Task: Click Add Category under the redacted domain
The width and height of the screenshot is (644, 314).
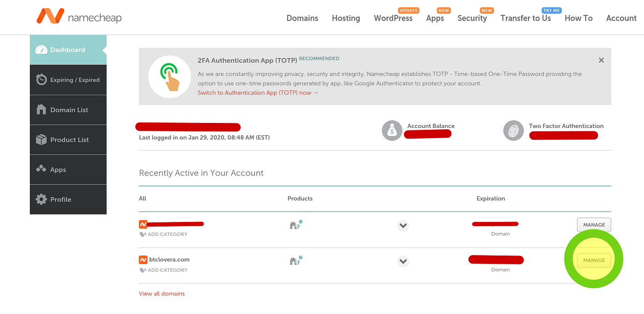Action: tap(163, 234)
